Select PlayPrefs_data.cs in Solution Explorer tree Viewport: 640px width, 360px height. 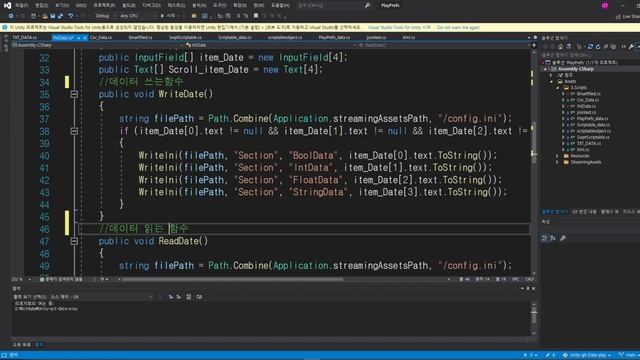(x=592, y=119)
